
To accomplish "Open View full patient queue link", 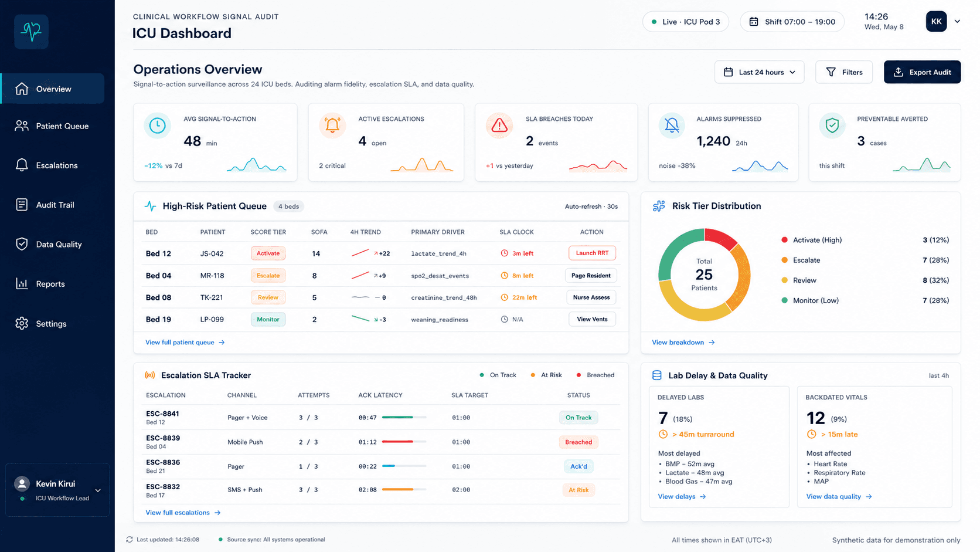I will click(185, 343).
